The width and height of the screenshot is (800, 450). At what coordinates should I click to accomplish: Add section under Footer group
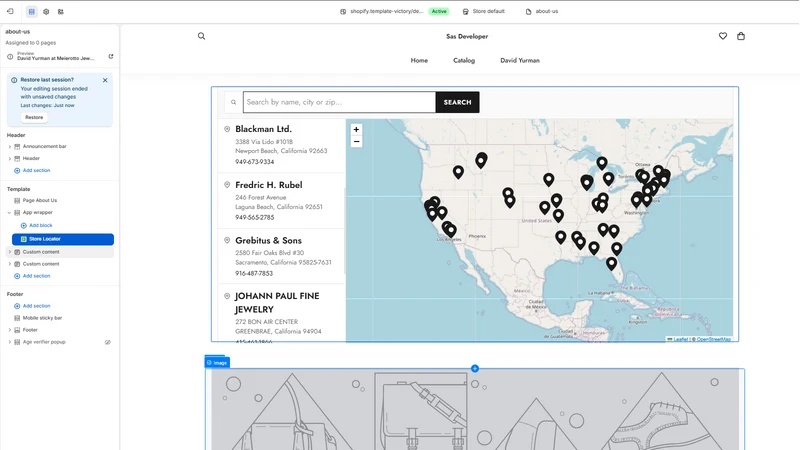pos(32,306)
